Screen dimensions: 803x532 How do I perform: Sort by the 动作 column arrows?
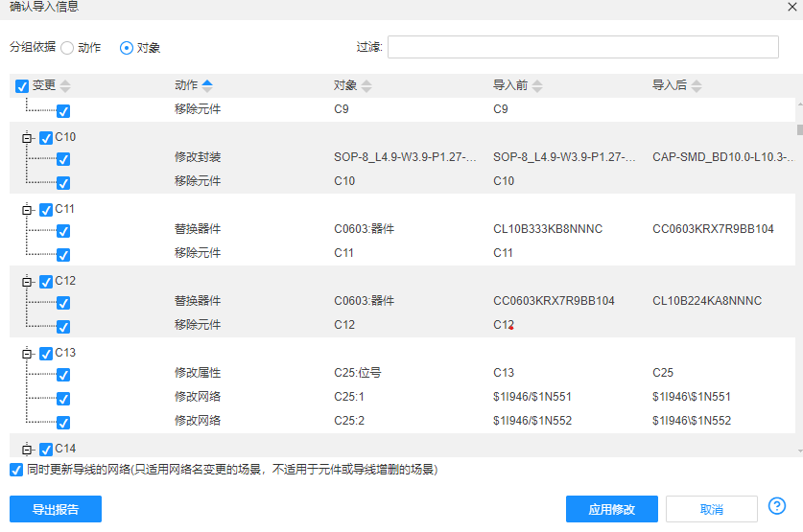[x=207, y=86]
